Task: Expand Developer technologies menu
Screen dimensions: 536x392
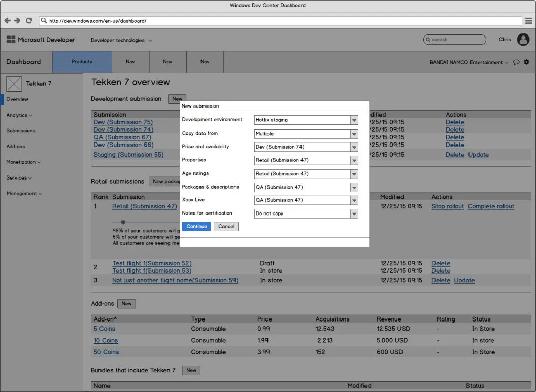Action: coord(121,40)
